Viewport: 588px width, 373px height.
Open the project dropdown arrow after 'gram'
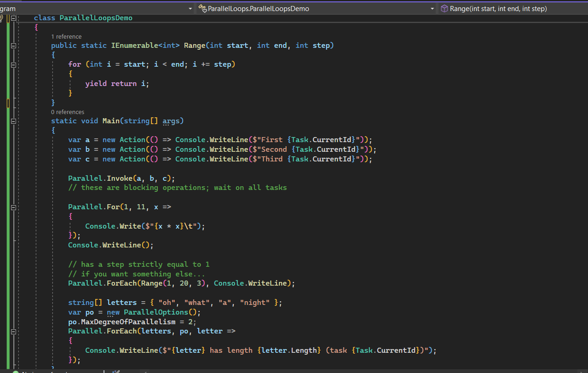click(190, 9)
